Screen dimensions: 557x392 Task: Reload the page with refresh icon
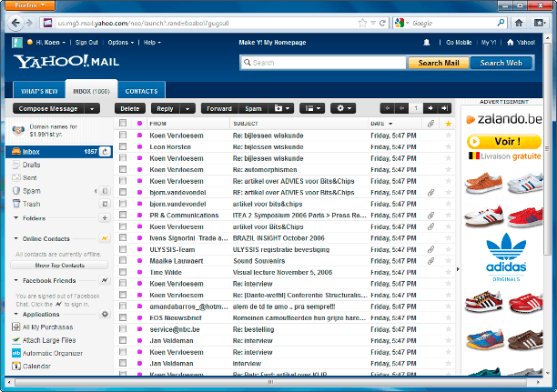382,23
